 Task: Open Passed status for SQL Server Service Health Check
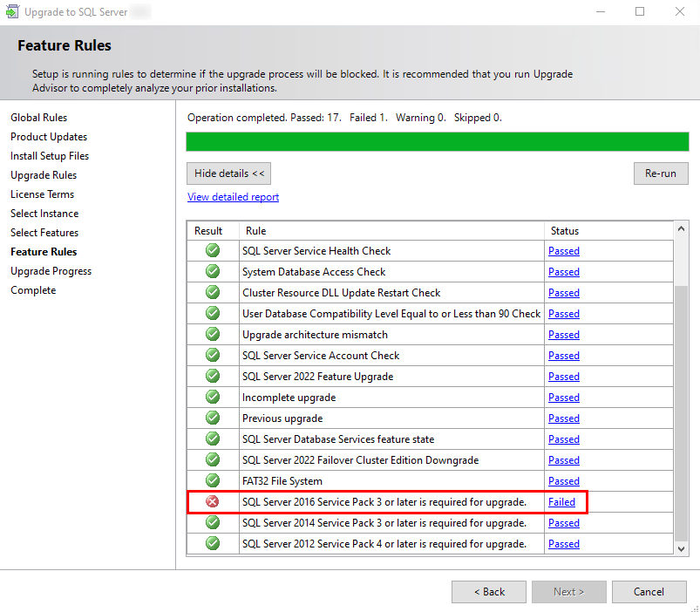pos(564,251)
